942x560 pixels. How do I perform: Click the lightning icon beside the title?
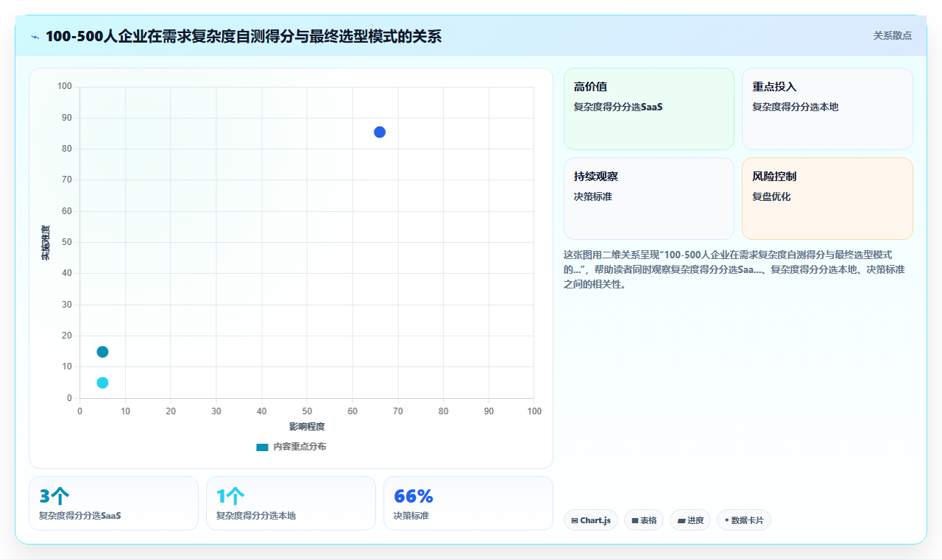point(35,36)
